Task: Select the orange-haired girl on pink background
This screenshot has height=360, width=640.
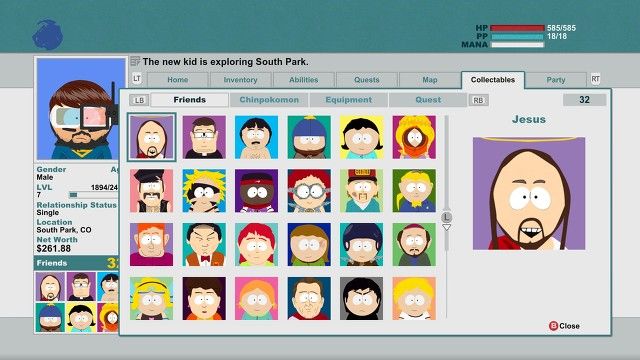Action: pos(256,298)
